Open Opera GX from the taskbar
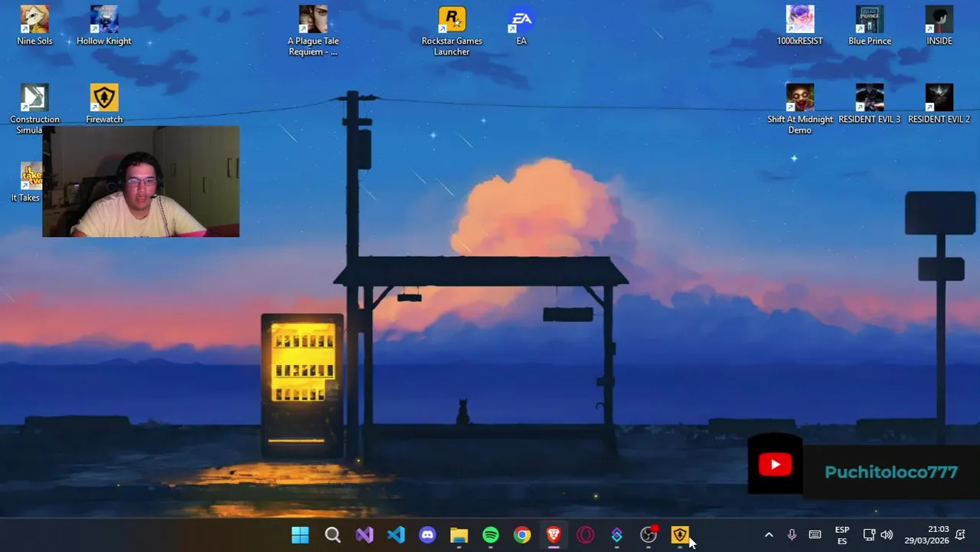This screenshot has width=980, height=552. click(x=585, y=535)
